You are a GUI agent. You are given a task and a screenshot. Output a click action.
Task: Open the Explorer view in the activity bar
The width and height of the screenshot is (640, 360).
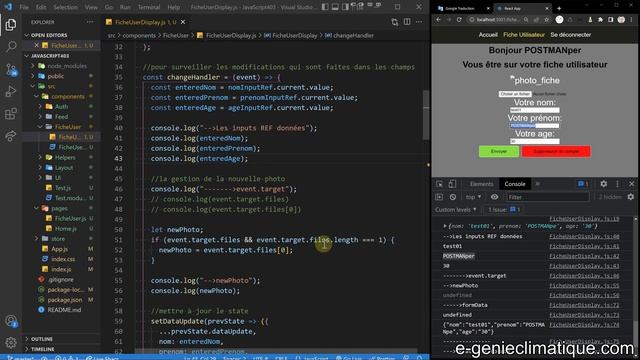pyautogui.click(x=11, y=25)
